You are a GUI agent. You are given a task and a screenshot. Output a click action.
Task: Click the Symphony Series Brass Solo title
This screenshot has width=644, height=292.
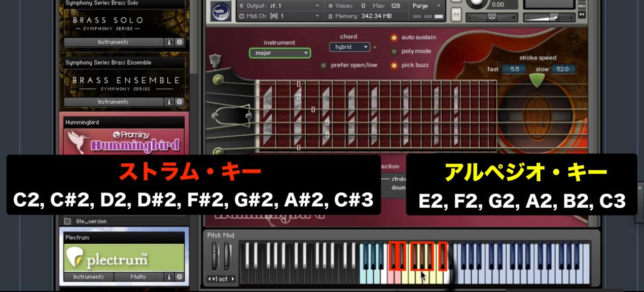[x=101, y=3]
